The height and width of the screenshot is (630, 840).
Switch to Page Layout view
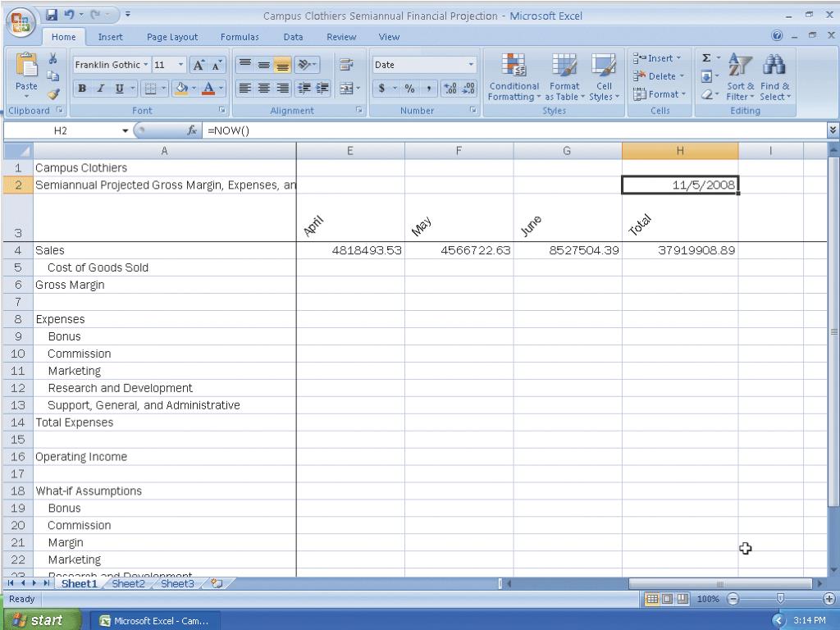(x=667, y=599)
